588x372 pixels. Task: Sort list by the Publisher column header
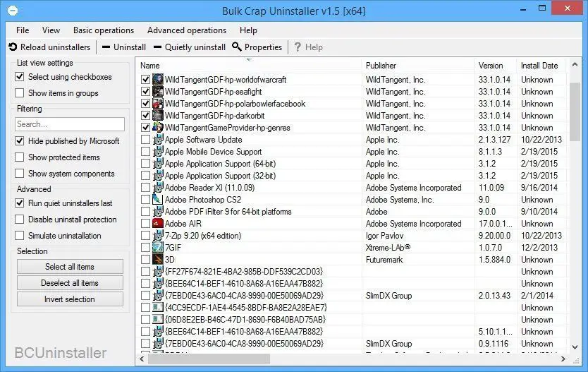click(418, 66)
